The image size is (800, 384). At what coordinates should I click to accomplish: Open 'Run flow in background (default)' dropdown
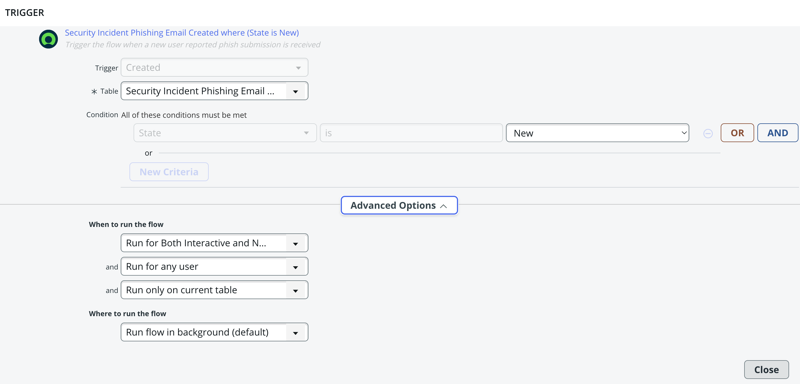tap(214, 332)
